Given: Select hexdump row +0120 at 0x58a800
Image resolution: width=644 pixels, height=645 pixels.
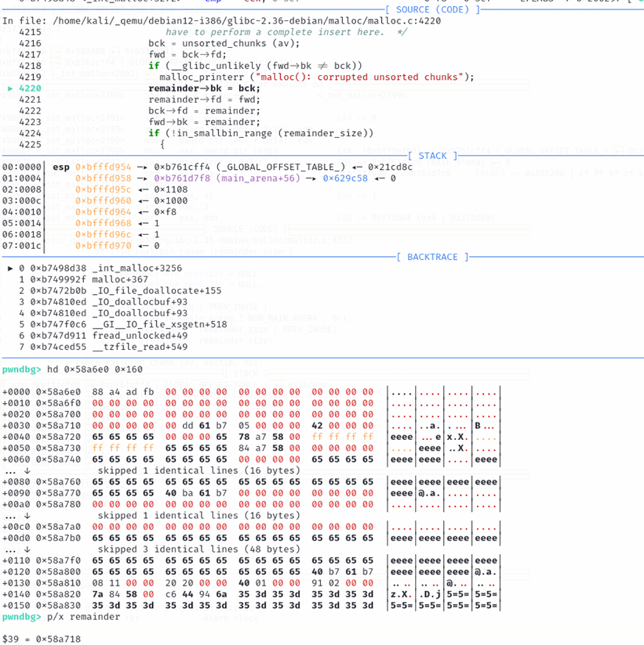Looking at the screenshot, I should tap(251, 572).
